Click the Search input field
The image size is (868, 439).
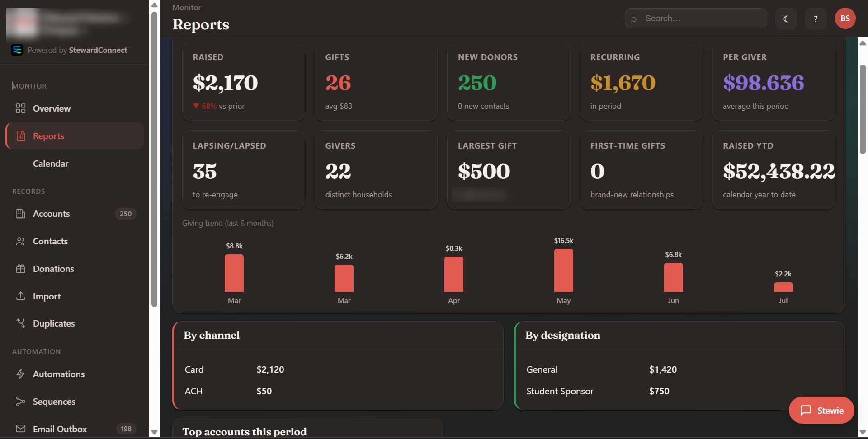click(696, 19)
